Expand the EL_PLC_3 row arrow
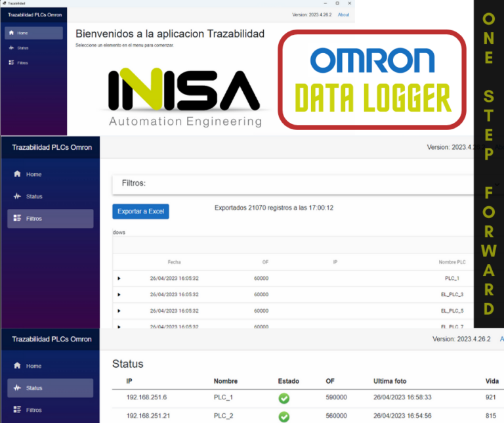Viewport: 504px width, 423px height. tap(119, 295)
